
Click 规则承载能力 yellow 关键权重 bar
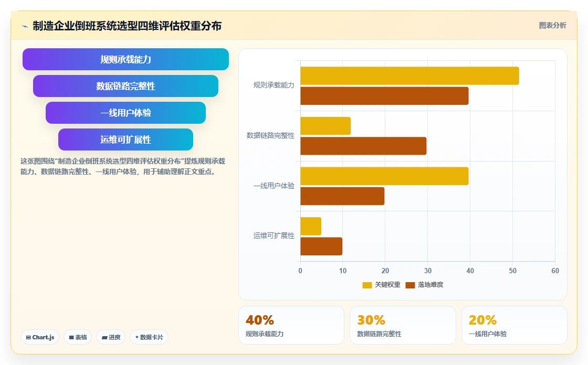[409, 76]
